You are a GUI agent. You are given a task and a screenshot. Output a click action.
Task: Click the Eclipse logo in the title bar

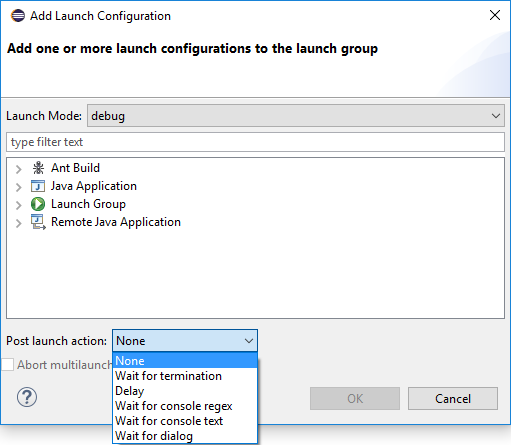coord(18,16)
